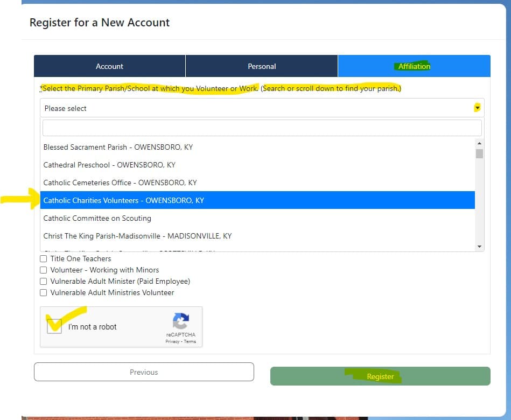This screenshot has height=420, width=511.
Task: Click the reCAPTCHA logo icon
Action: click(x=181, y=321)
